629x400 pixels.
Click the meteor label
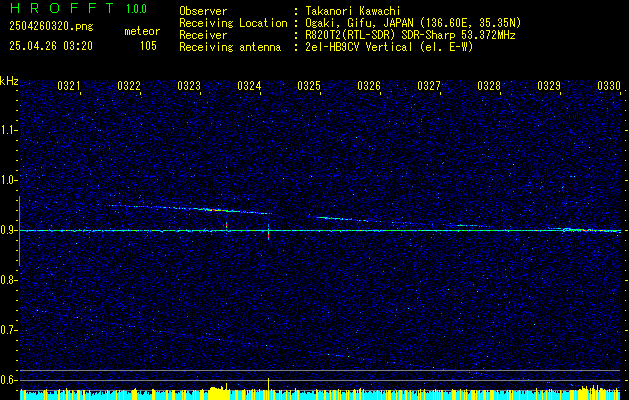click(142, 31)
